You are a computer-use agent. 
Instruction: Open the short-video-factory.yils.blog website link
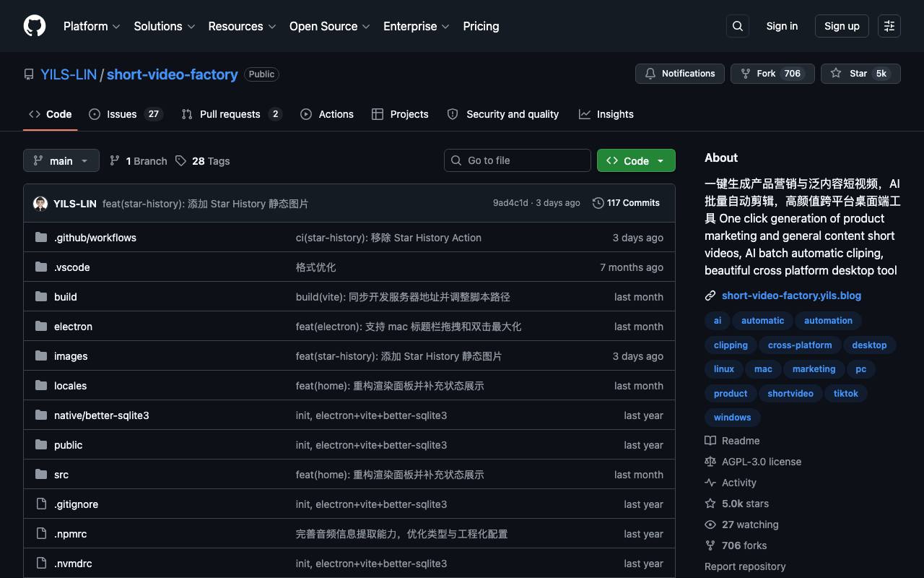click(791, 296)
